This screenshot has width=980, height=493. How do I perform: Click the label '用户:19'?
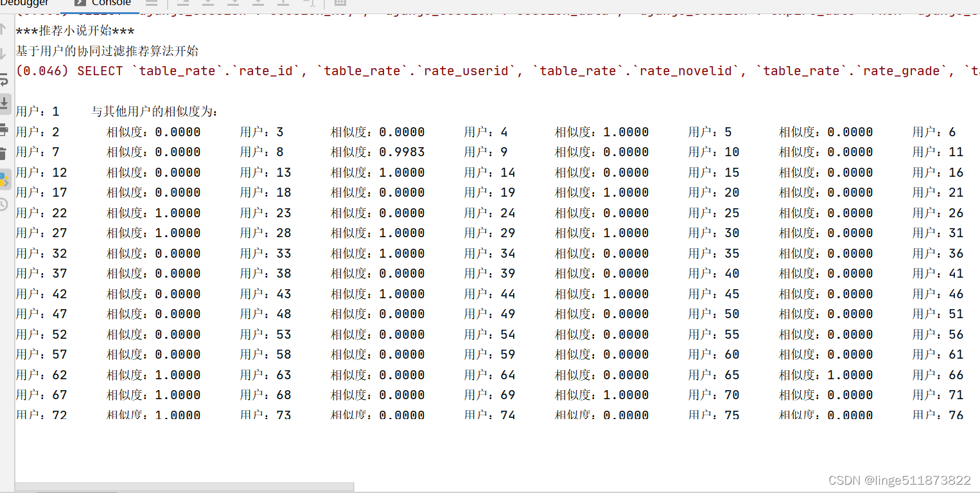coord(490,193)
